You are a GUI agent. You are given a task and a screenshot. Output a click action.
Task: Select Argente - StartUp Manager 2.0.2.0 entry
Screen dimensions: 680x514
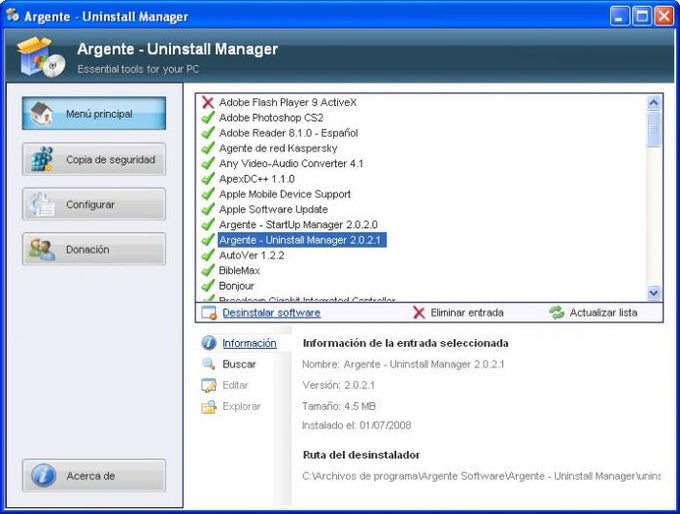pyautogui.click(x=298, y=225)
